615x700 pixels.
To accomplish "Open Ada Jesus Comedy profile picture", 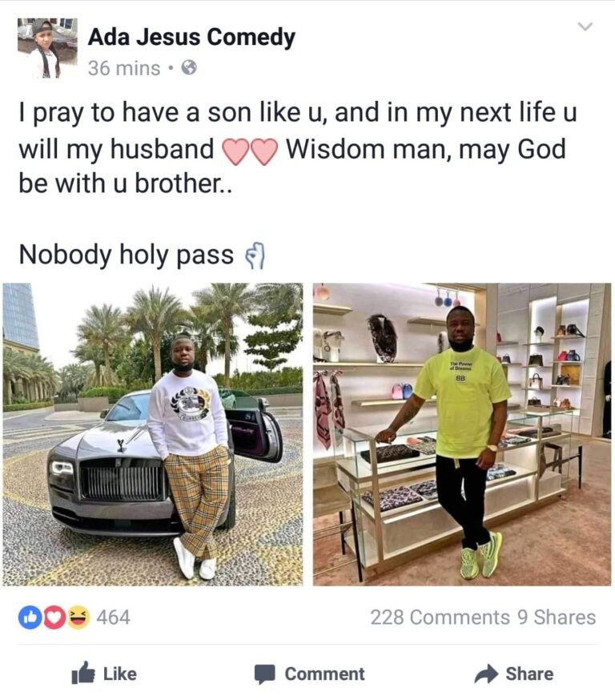I will point(47,48).
